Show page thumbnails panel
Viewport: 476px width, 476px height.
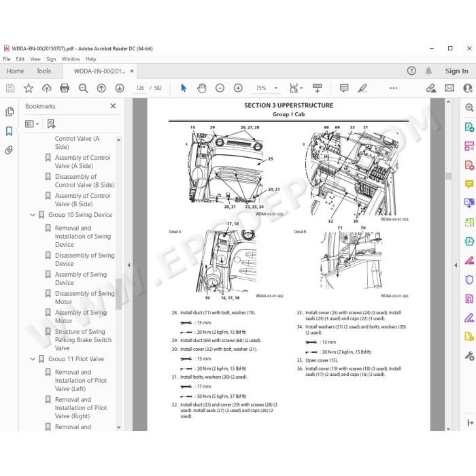tap(10, 112)
